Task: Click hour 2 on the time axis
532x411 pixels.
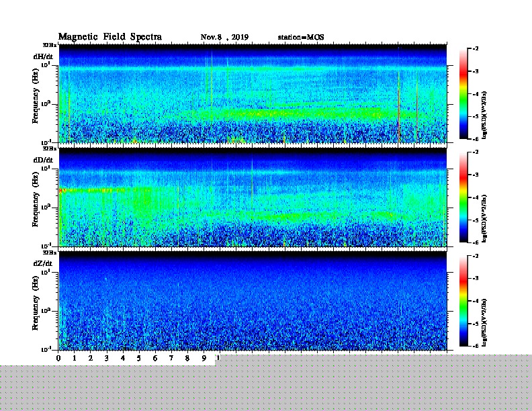Action: (x=91, y=359)
